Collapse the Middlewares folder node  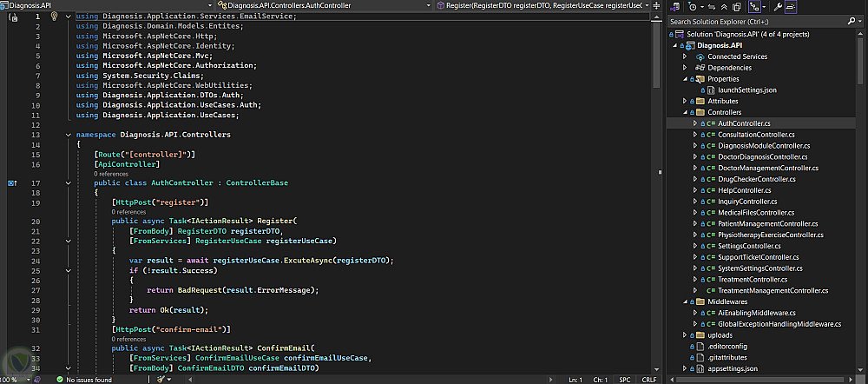685,302
